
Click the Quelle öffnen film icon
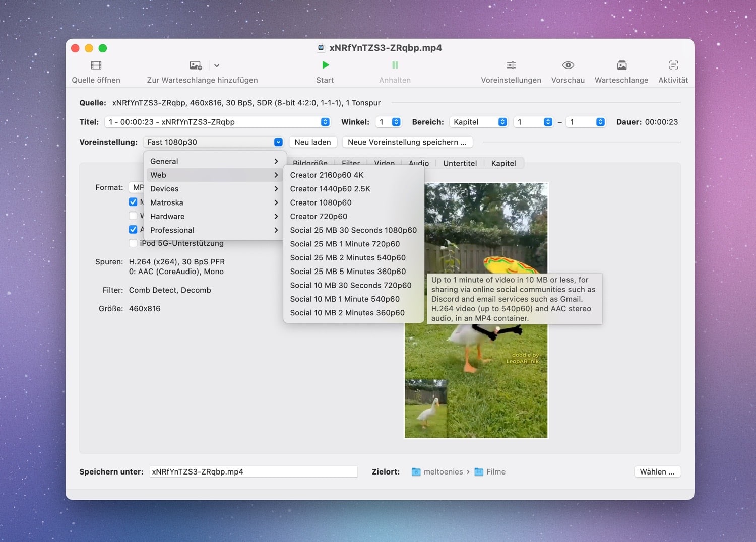(96, 65)
